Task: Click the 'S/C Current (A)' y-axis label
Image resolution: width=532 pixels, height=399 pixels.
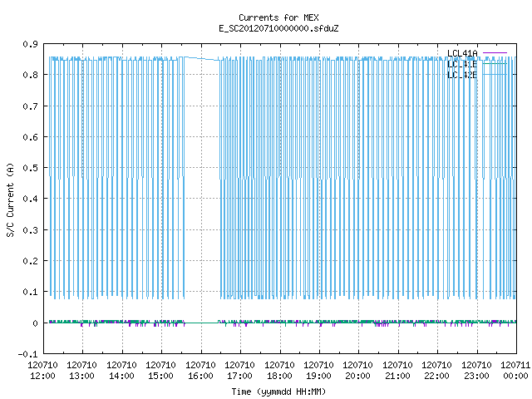Action: [11, 199]
